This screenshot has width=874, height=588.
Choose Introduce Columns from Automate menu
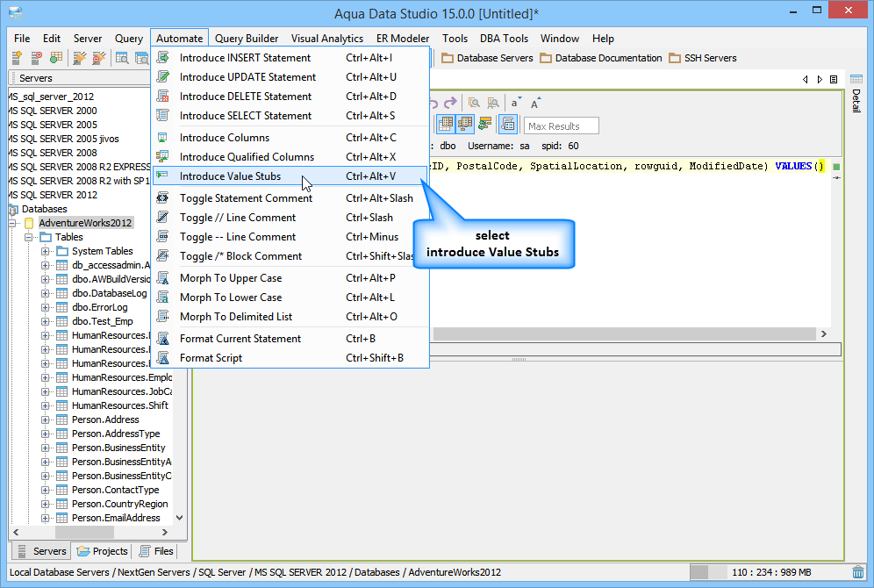[290, 138]
